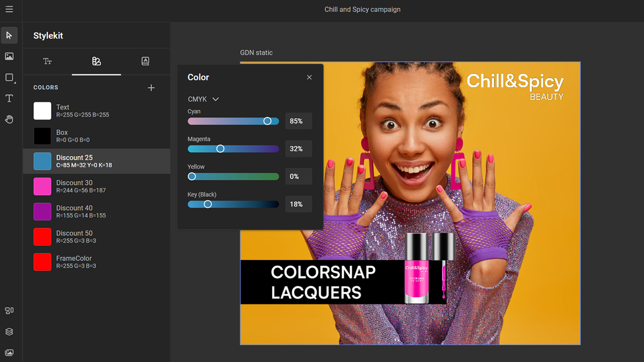Select the rectangle shape tool
This screenshot has height=362, width=644.
10,78
